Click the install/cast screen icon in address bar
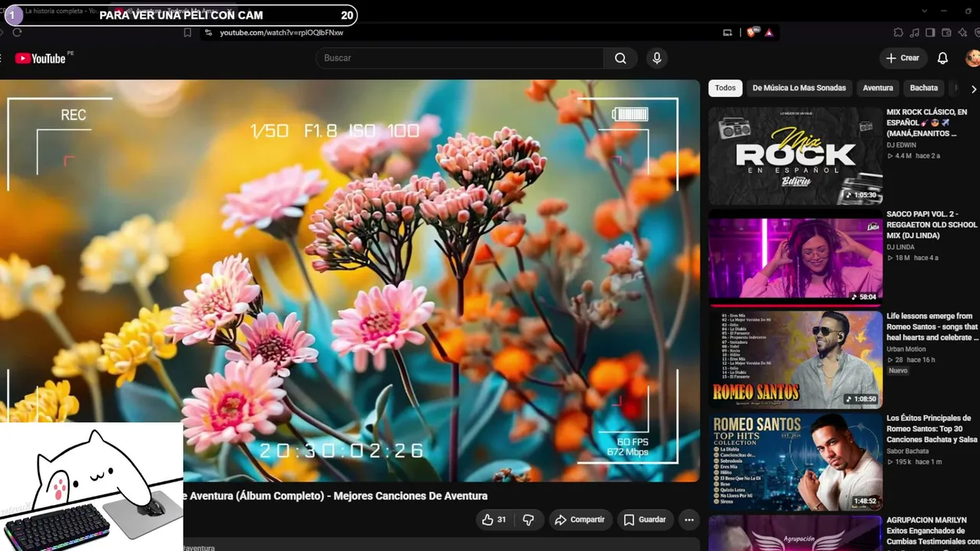This screenshot has width=980, height=551. 727,32
